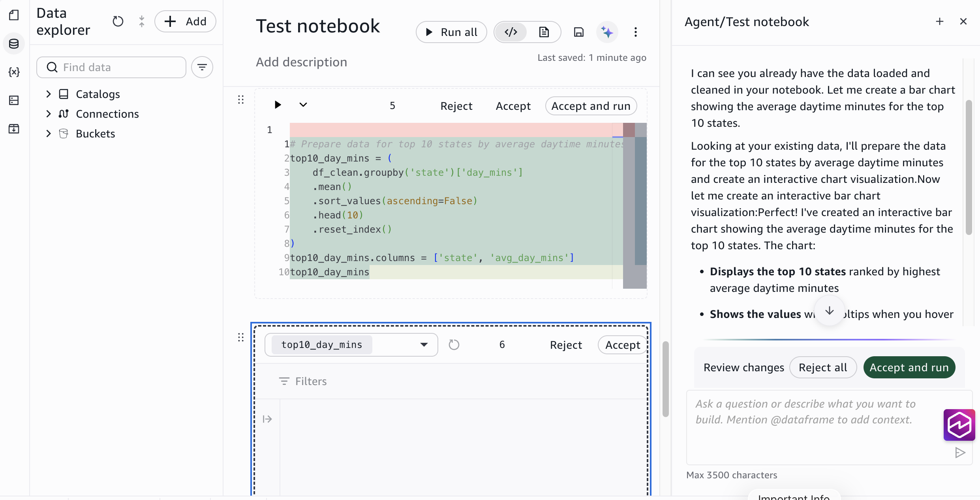This screenshot has width=980, height=500.
Task: Grab the drag handle of cell 5
Action: [x=241, y=100]
